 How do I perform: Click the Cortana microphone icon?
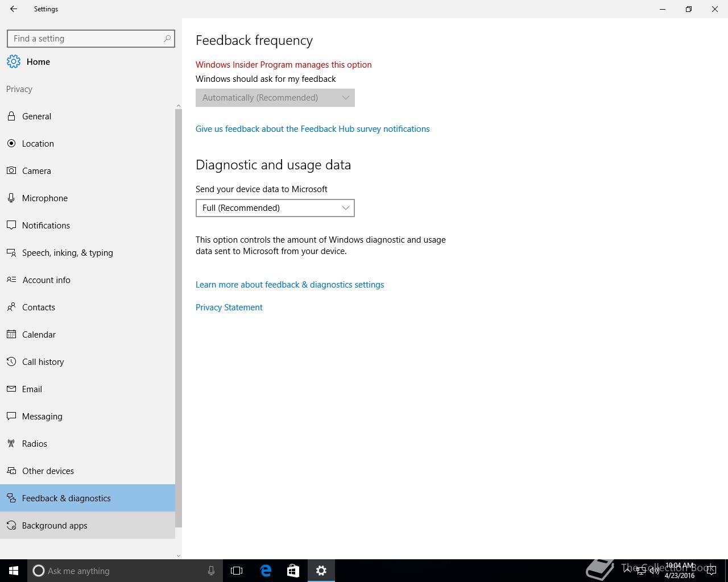211,571
